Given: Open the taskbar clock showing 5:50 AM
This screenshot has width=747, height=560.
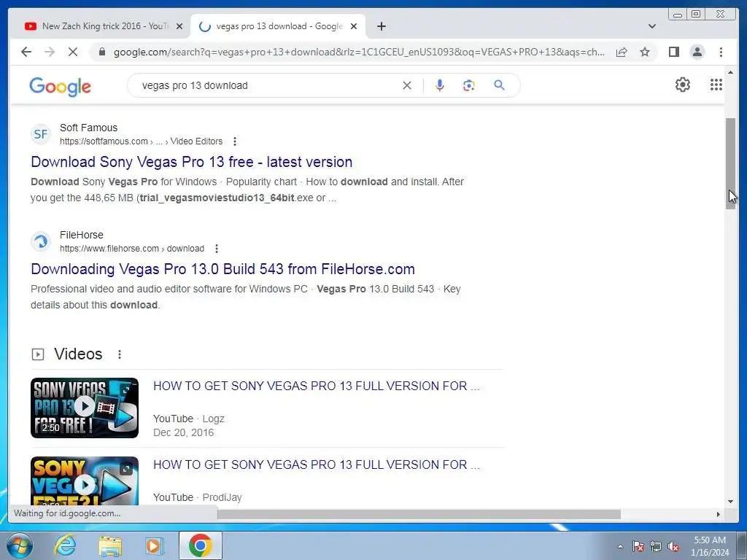Looking at the screenshot, I should click(710, 546).
